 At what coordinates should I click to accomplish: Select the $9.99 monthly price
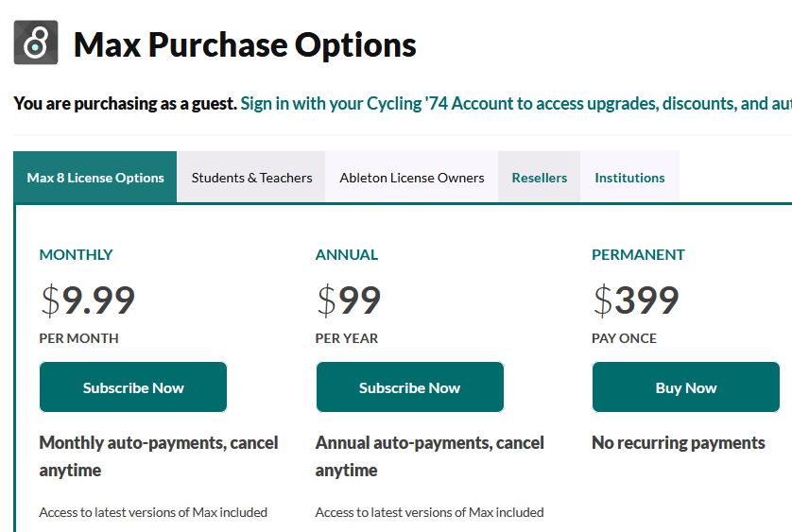pyautogui.click(x=88, y=300)
